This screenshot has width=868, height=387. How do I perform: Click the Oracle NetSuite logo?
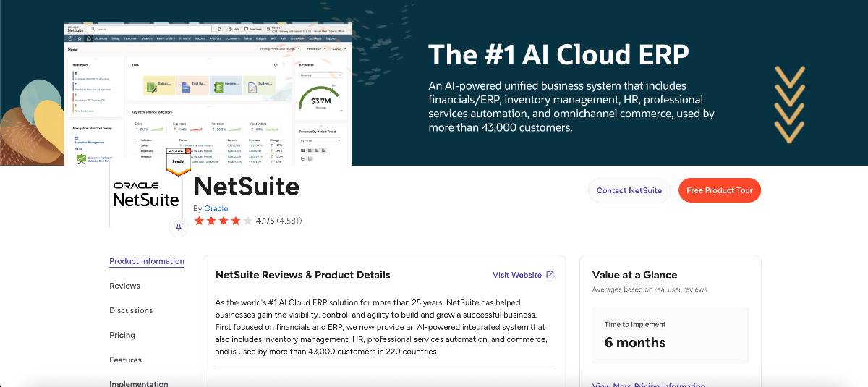(x=146, y=195)
